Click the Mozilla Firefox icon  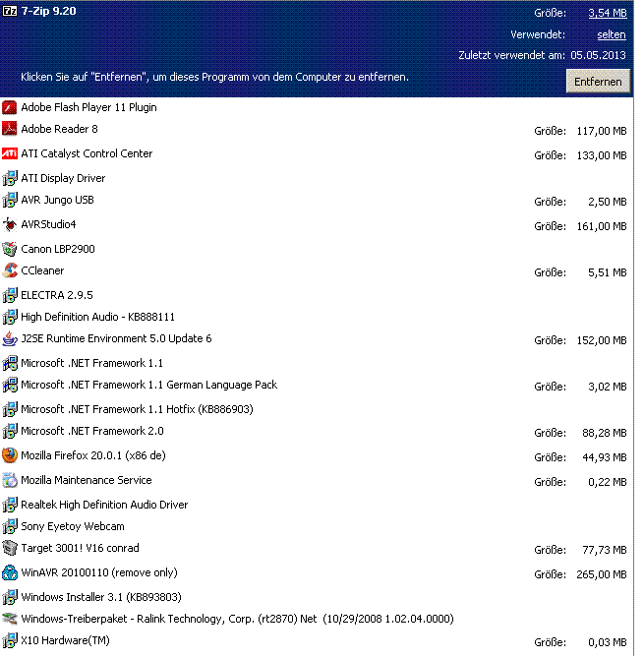(x=9, y=455)
